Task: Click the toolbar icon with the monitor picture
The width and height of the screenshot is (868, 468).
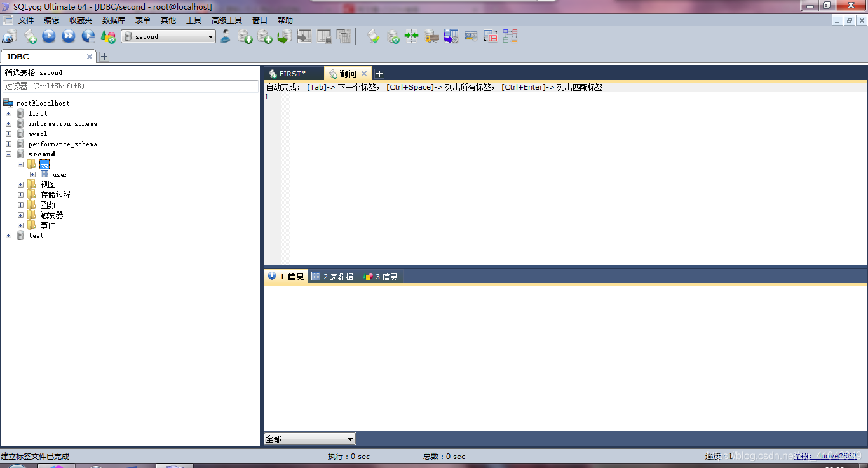Action: [x=471, y=36]
